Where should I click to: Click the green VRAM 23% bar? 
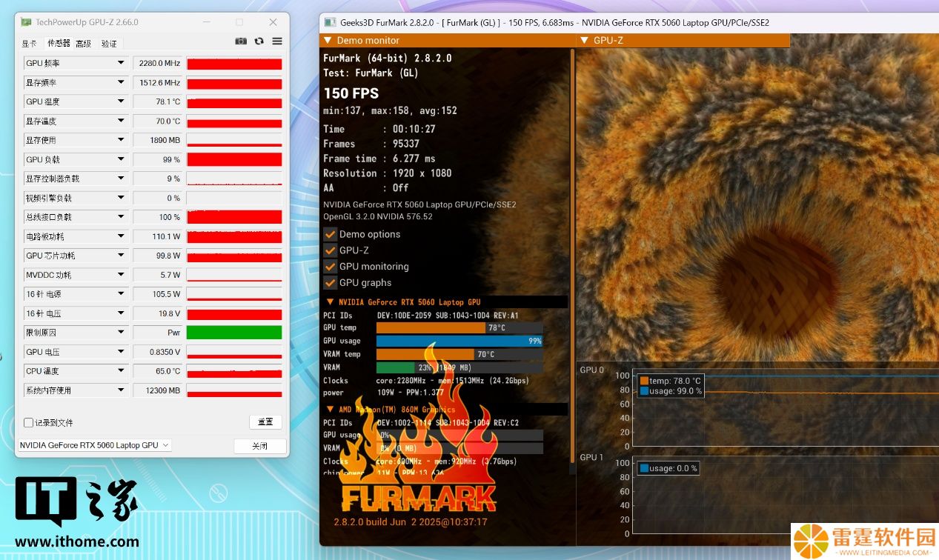tap(395, 367)
